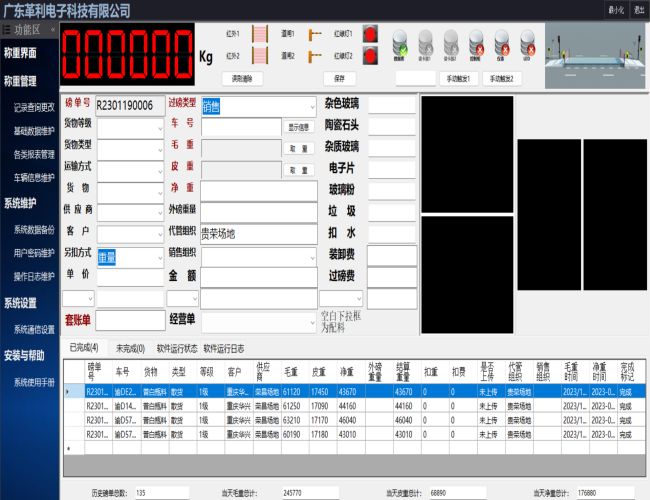The image size is (650, 500).
Task: Collapse the 功能区 sidebar with the arrow
Action: click(52, 31)
